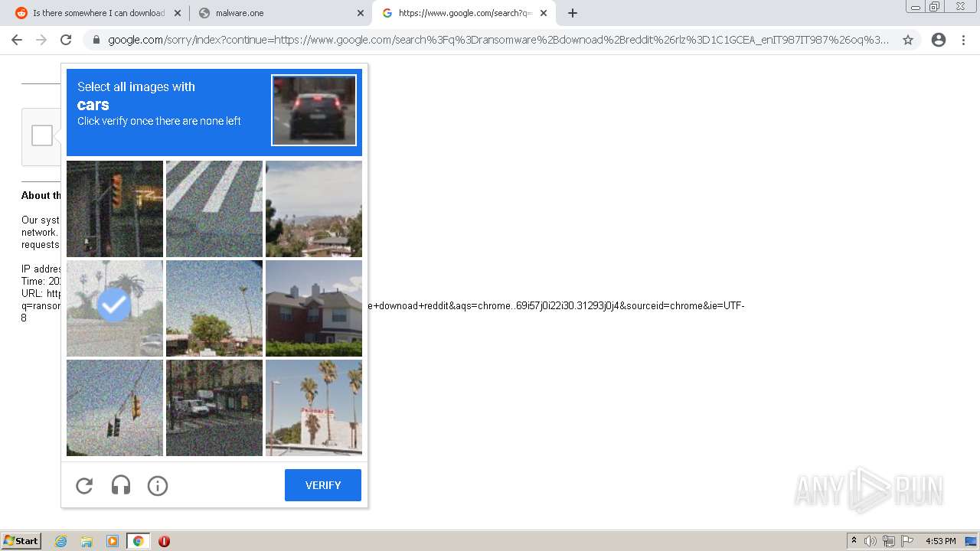The height and width of the screenshot is (551, 980).
Task: Open a new browser tab
Action: (x=573, y=13)
